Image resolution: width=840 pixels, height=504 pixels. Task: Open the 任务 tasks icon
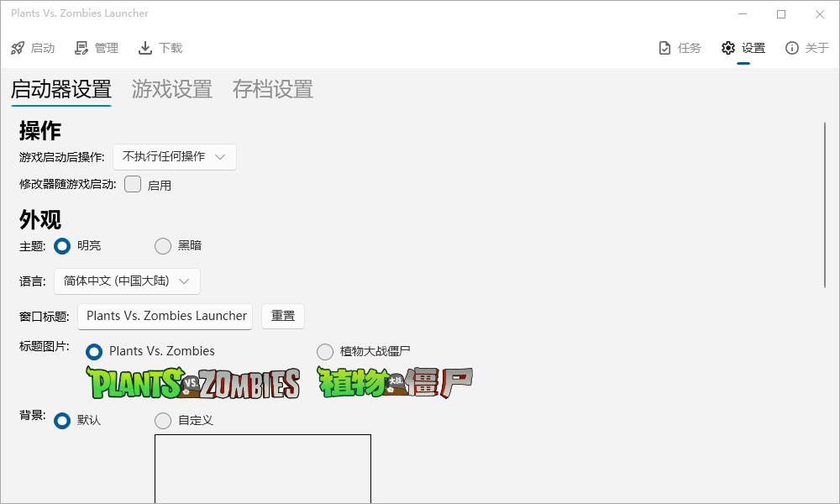click(664, 48)
